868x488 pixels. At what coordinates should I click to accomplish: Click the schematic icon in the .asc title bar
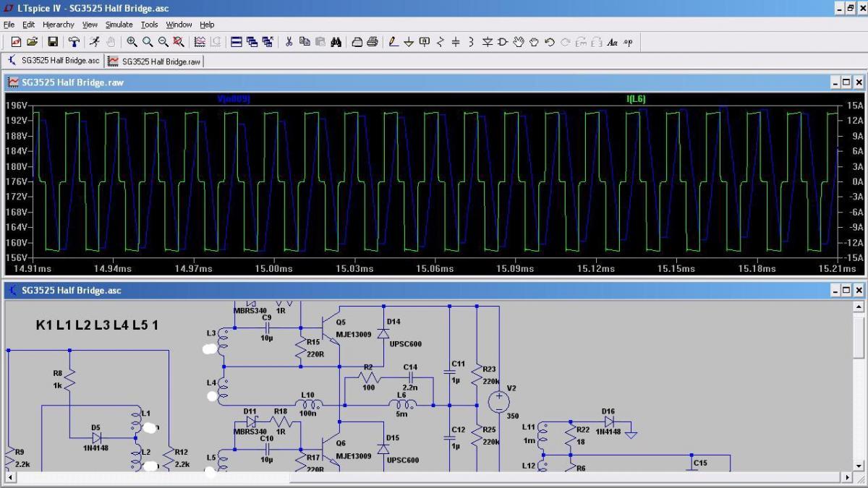coord(13,291)
